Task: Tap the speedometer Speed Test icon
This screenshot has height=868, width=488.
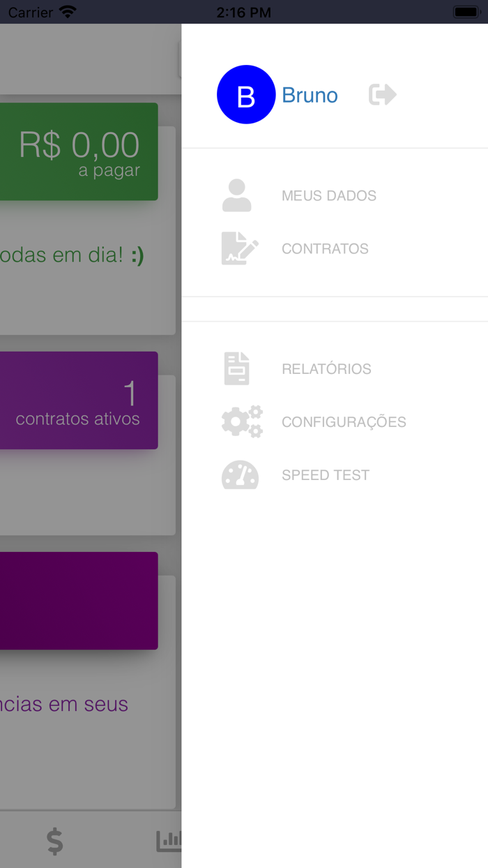Action: pyautogui.click(x=240, y=474)
